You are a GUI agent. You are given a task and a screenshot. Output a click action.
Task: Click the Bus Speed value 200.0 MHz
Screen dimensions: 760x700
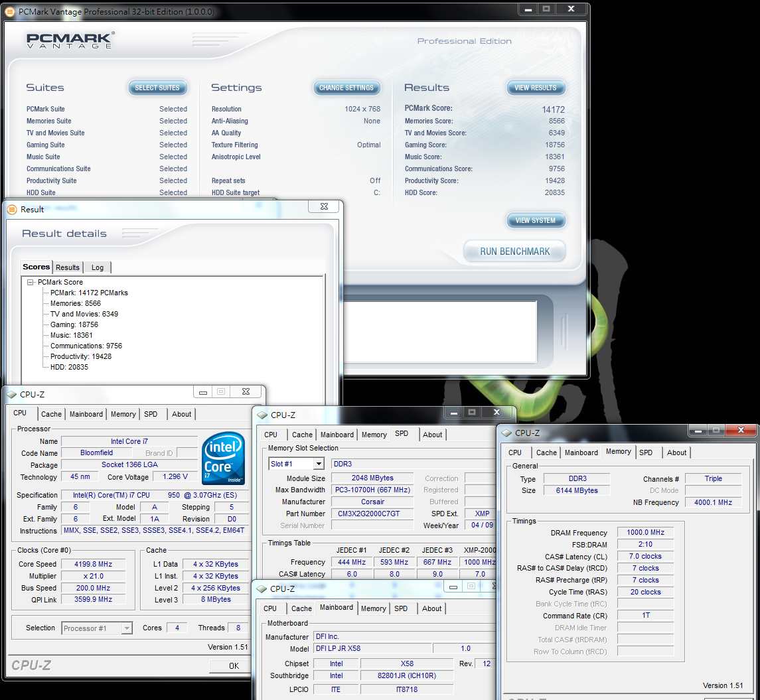pos(93,588)
